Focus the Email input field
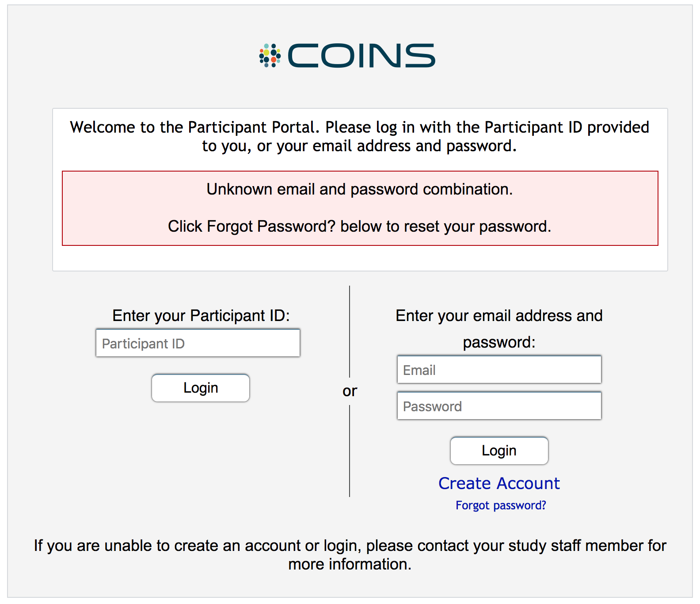Screen dimensions: 700x604 coord(498,370)
